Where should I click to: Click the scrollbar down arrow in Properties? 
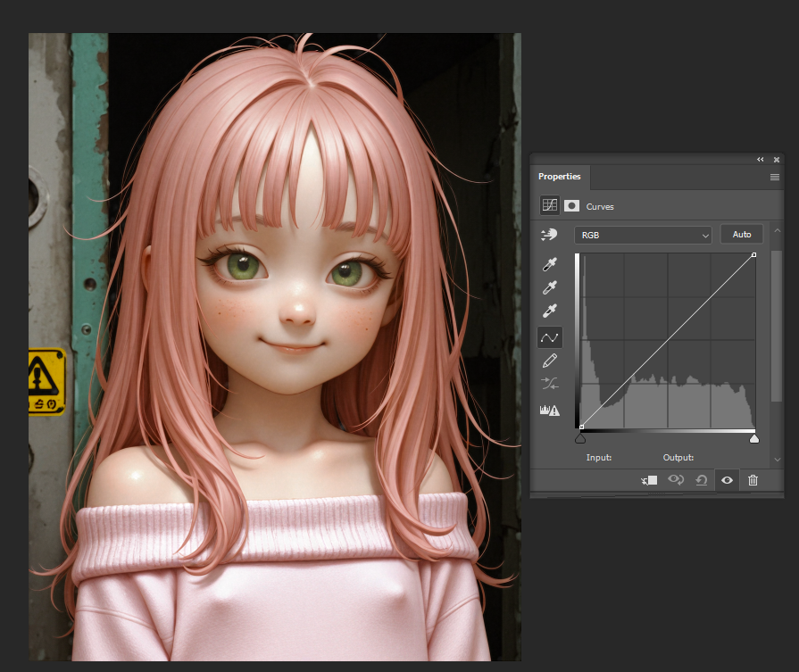point(777,460)
